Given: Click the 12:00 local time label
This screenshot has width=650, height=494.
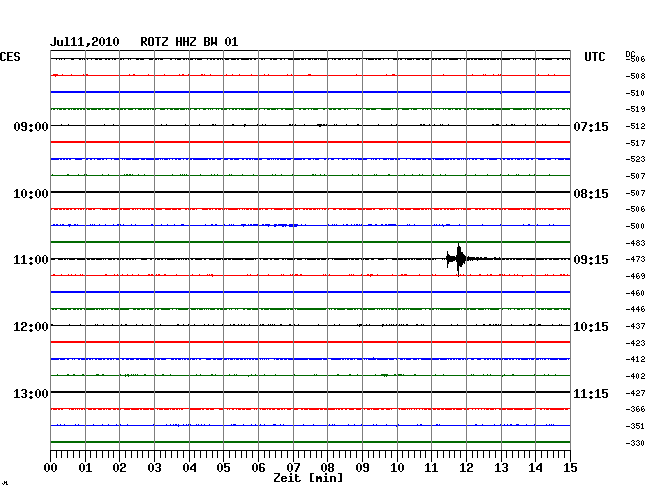Looking at the screenshot, I should click(x=31, y=327).
